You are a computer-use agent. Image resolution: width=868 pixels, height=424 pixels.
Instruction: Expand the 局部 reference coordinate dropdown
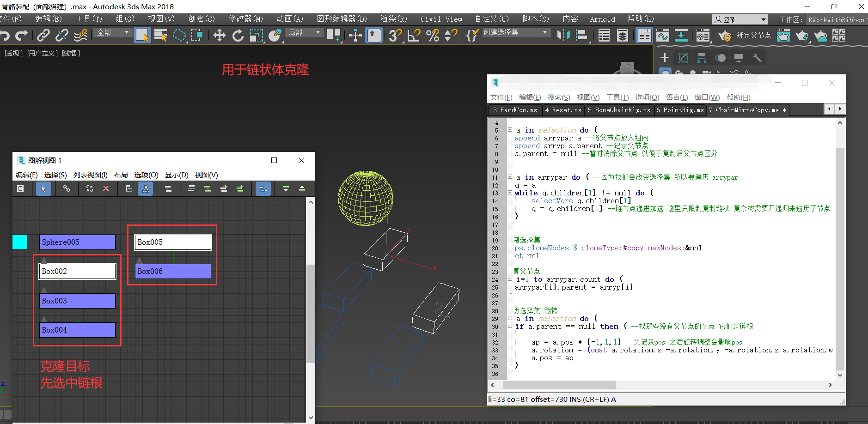tap(304, 33)
